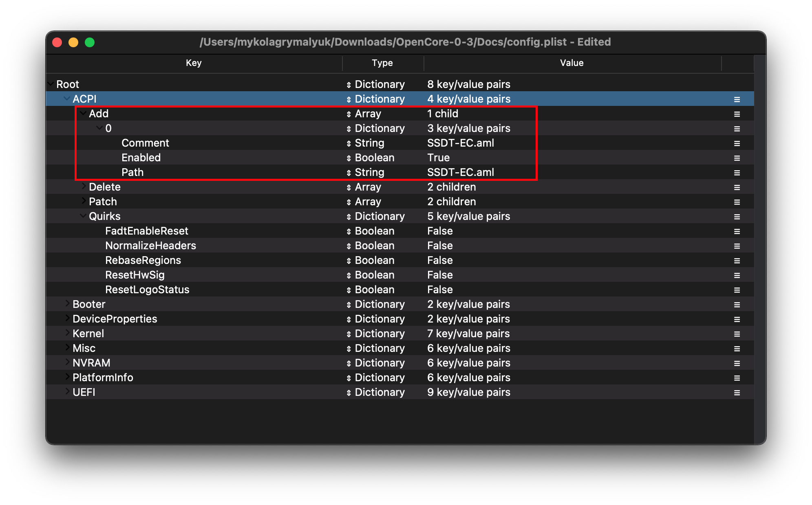Click the Key column header

(x=194, y=63)
